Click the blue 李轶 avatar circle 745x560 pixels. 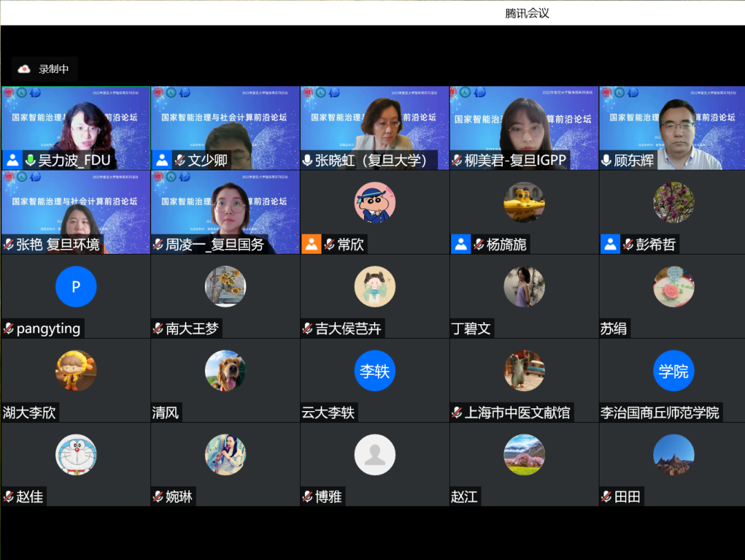375,371
